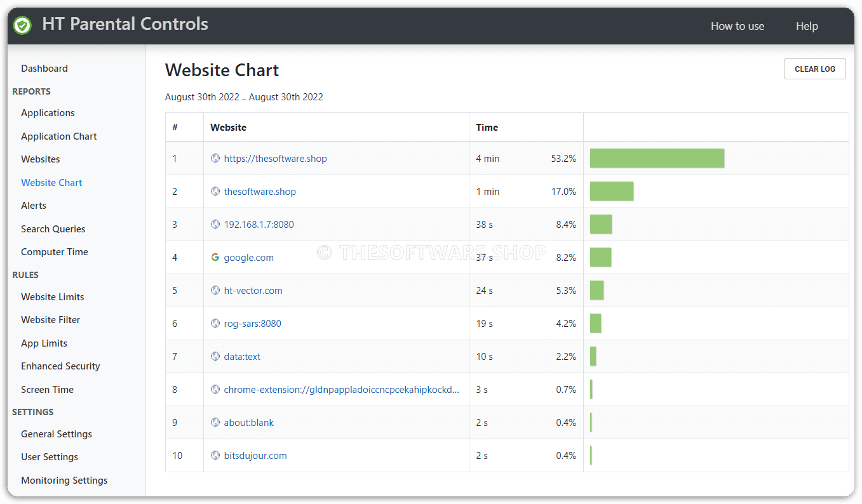
Task: Open the google.com link
Action: [x=249, y=258]
